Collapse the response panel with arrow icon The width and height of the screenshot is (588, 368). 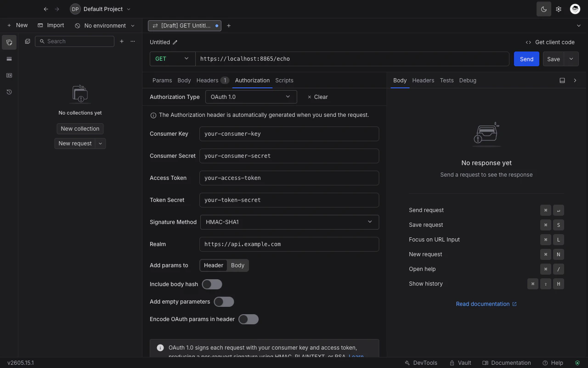pyautogui.click(x=575, y=80)
